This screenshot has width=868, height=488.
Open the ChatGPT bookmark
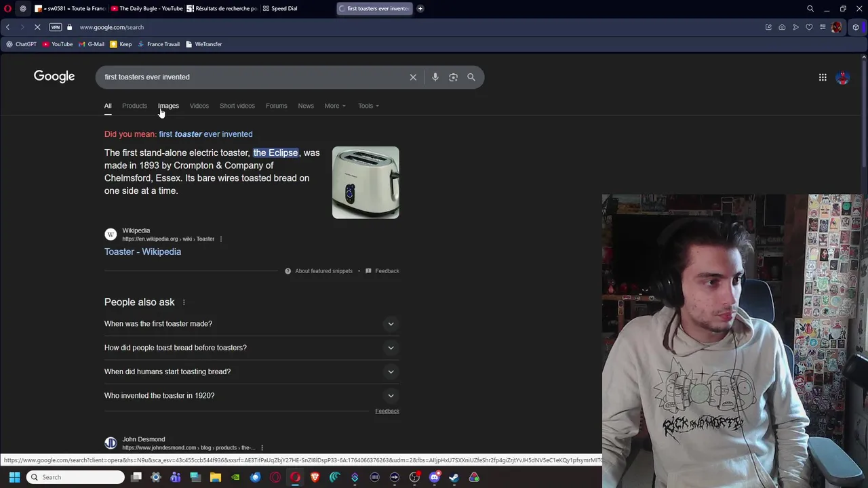click(x=21, y=44)
